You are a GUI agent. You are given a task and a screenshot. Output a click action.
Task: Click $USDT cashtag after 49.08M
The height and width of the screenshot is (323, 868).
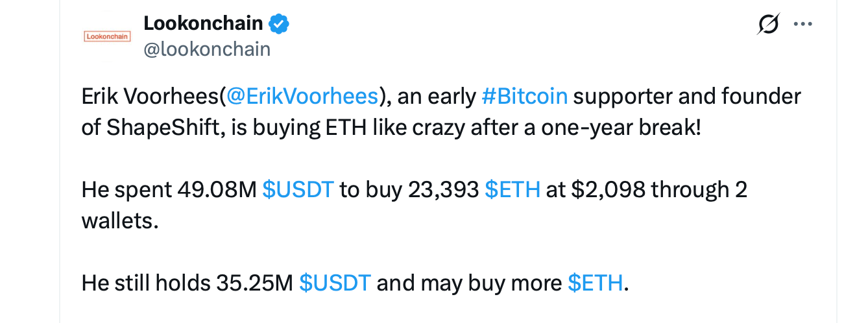pos(298,189)
